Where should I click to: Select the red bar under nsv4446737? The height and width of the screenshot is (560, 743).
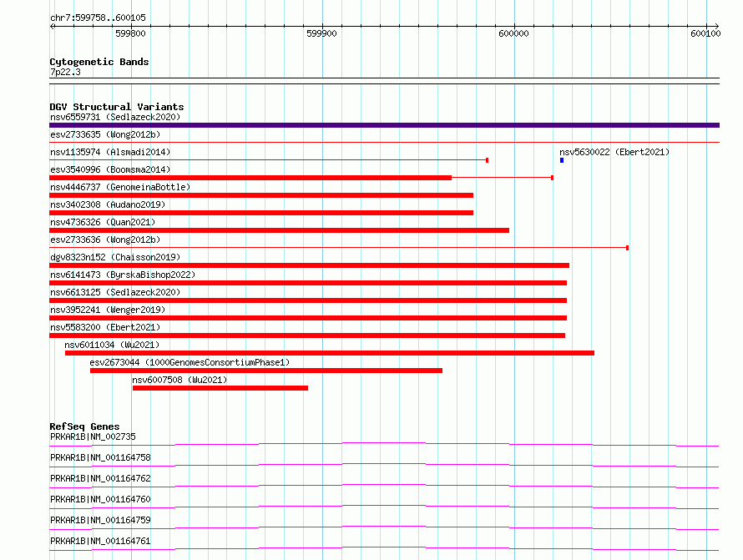pos(261,195)
